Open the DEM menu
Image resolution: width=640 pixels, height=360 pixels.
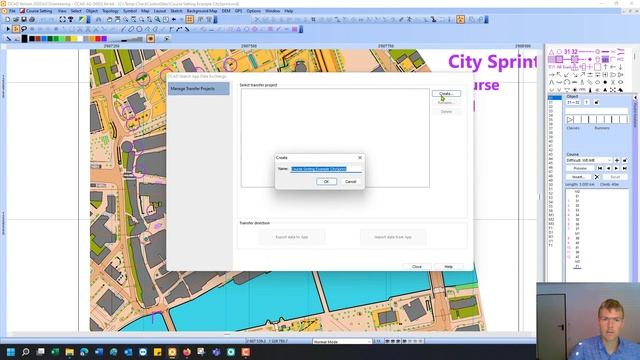point(226,11)
